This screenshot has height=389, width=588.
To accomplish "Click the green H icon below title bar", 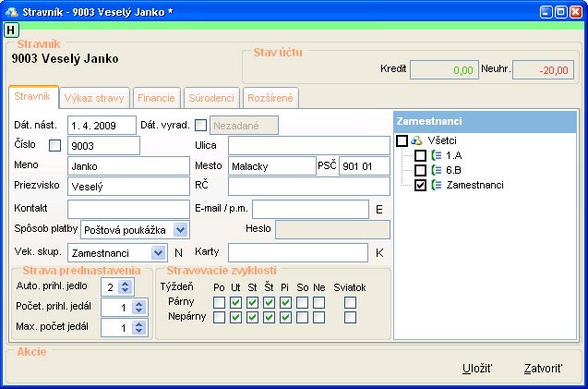I will click(x=12, y=30).
